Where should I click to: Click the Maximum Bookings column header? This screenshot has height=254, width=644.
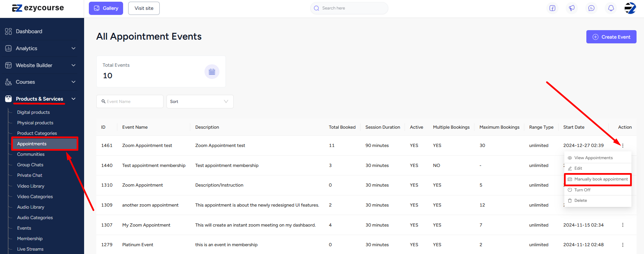pyautogui.click(x=499, y=127)
